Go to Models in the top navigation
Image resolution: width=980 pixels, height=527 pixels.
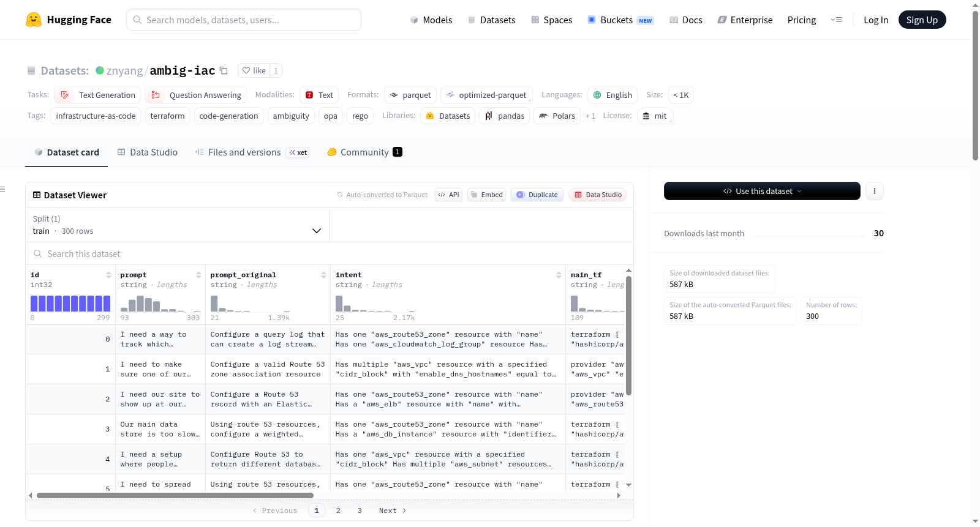(x=431, y=20)
